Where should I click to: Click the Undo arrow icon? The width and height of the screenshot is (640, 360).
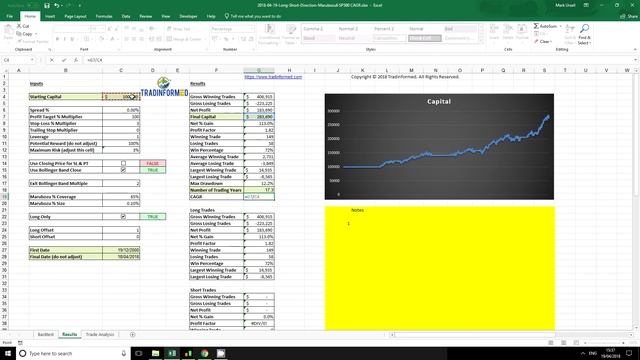point(56,5)
